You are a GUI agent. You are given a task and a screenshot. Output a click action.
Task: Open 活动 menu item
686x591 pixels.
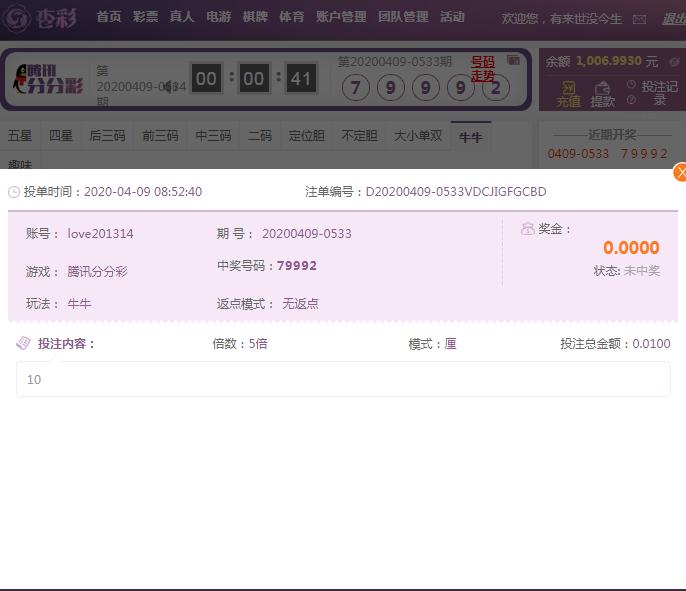coord(452,17)
